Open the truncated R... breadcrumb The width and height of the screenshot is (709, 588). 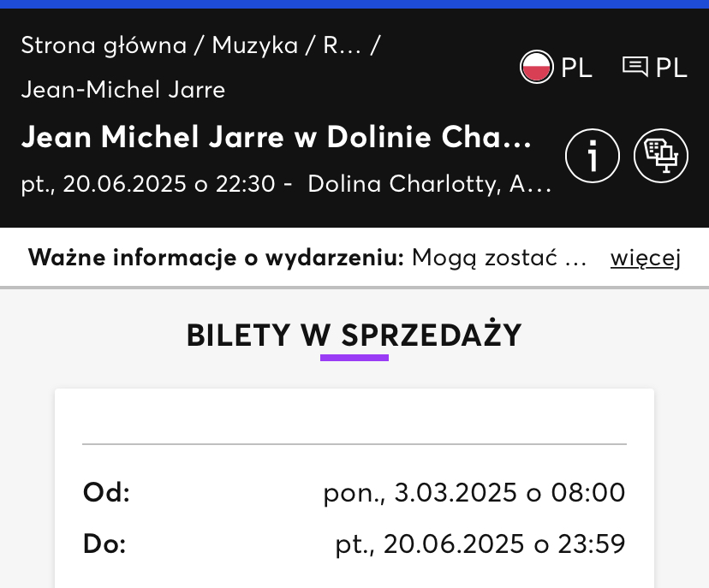[342, 45]
